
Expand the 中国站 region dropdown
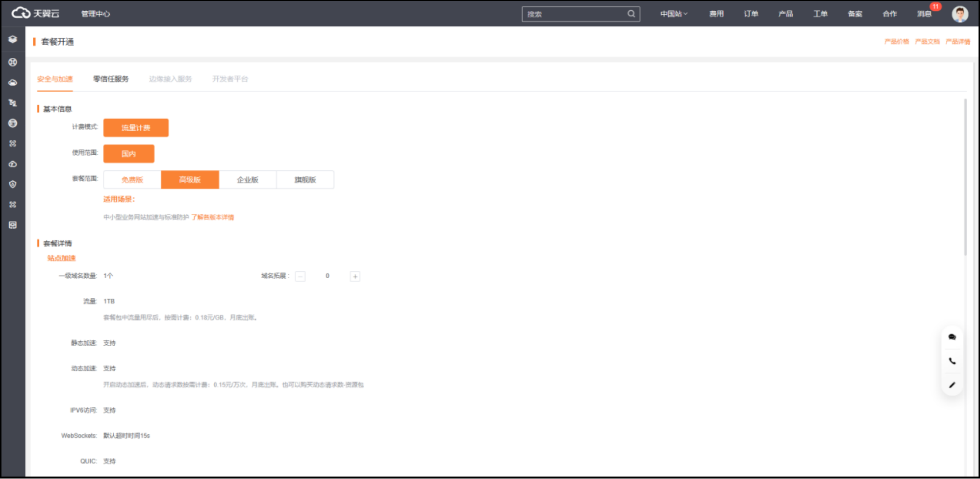[x=674, y=14]
